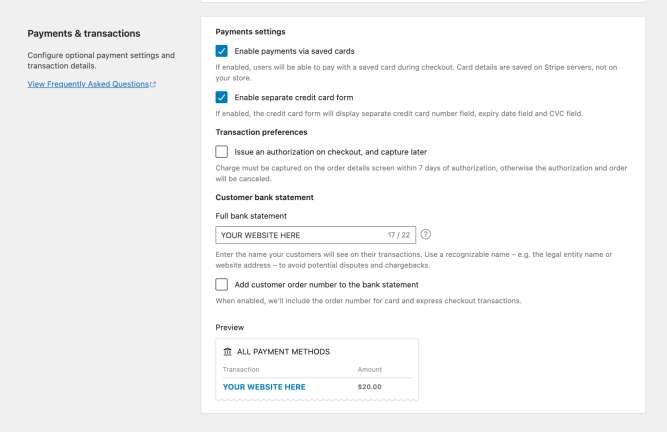Click the Preview label above the card
The width and height of the screenshot is (667, 432).
point(230,327)
